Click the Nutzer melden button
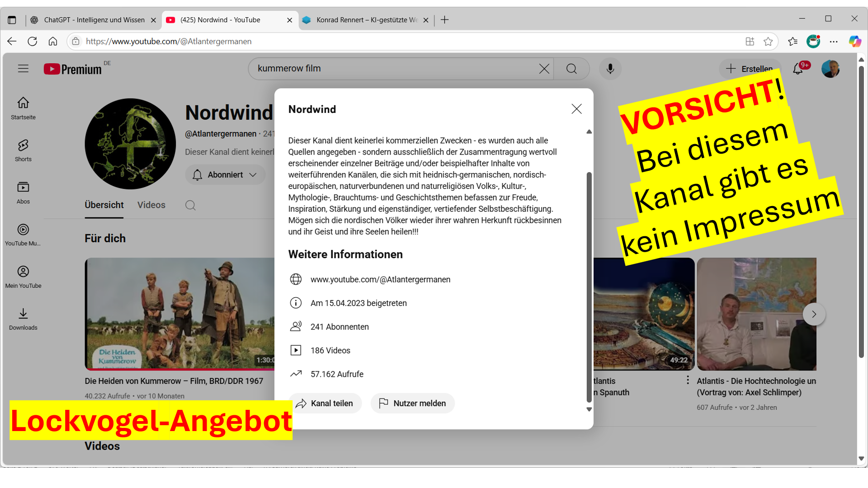This screenshot has height=488, width=868. coord(412,404)
